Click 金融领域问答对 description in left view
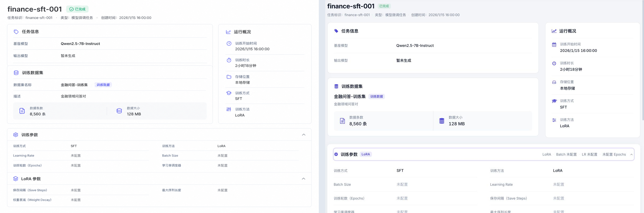The height and width of the screenshot is (213, 644). pos(73,96)
